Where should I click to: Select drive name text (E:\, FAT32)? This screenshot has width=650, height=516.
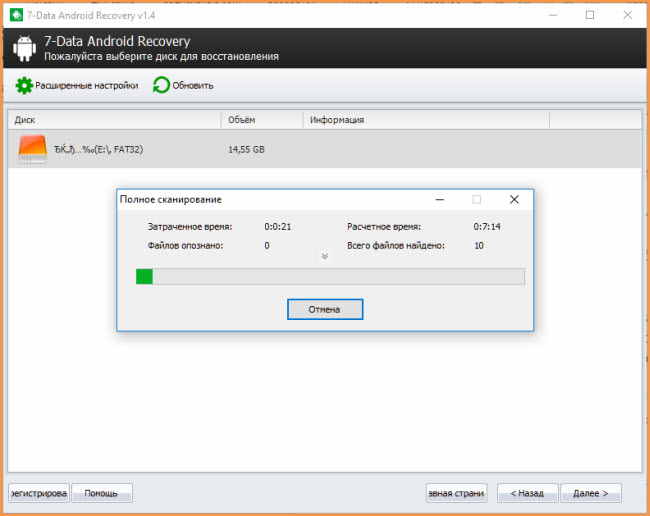[99, 149]
